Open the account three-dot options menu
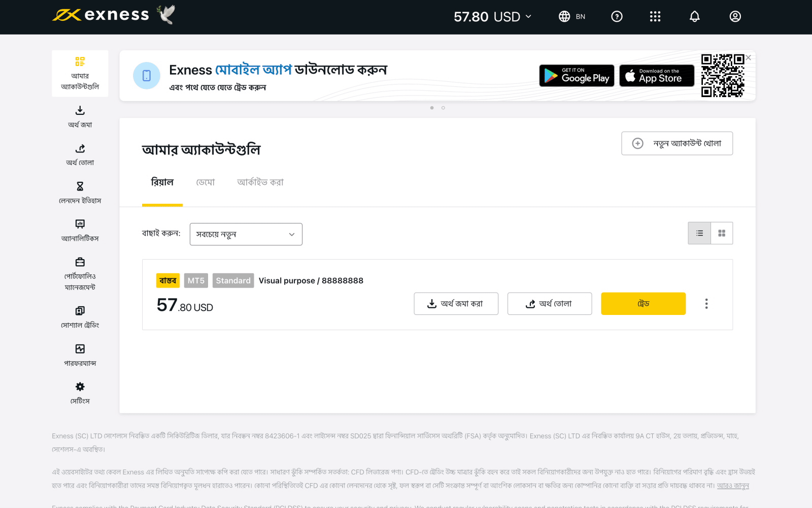 tap(706, 304)
